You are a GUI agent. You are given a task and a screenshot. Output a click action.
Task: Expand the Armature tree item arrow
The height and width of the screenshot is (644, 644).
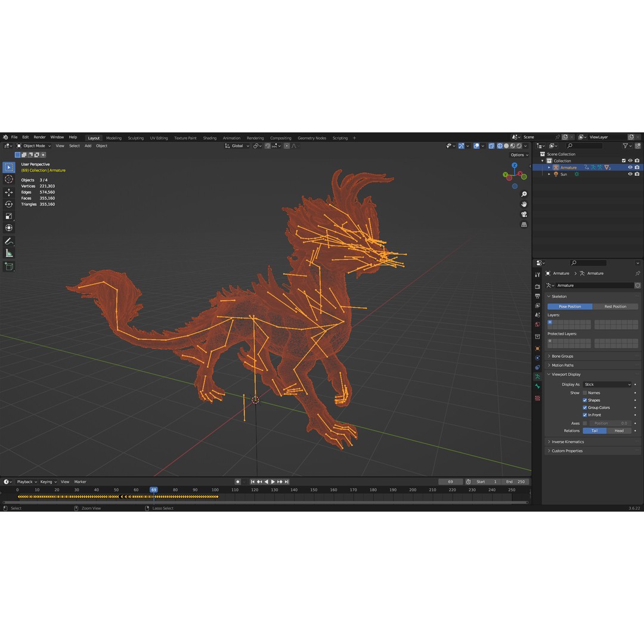[549, 168]
